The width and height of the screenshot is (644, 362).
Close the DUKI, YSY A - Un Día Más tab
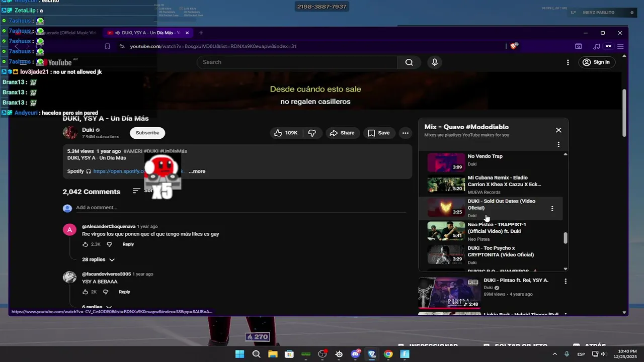(x=187, y=33)
